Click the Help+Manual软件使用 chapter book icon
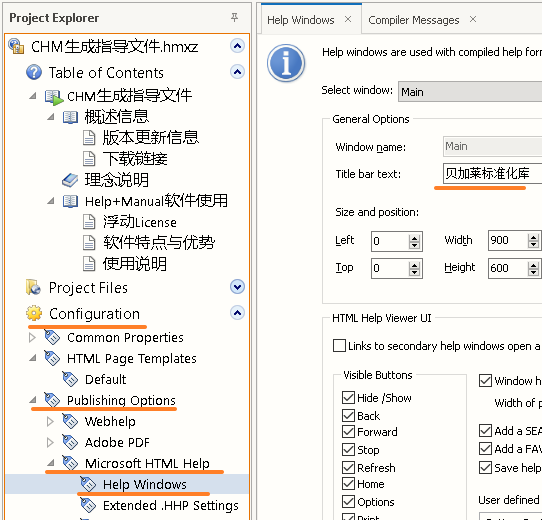Image resolution: width=542 pixels, height=520 pixels. coord(70,201)
